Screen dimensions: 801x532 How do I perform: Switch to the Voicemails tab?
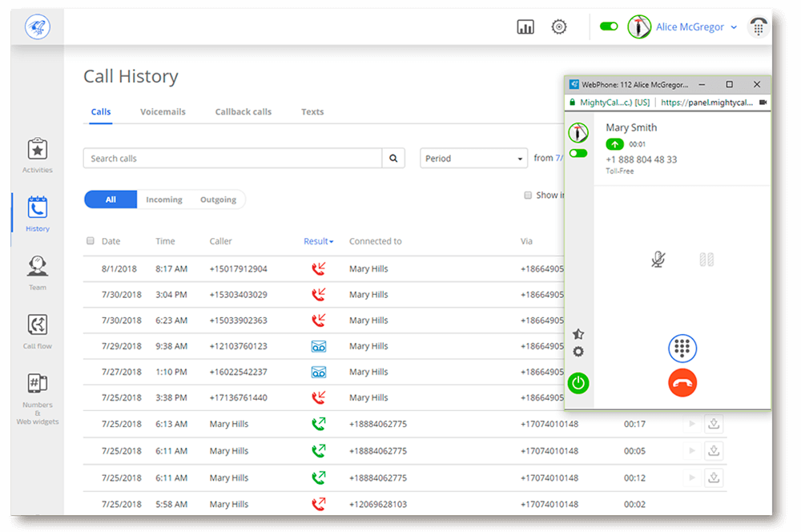163,111
